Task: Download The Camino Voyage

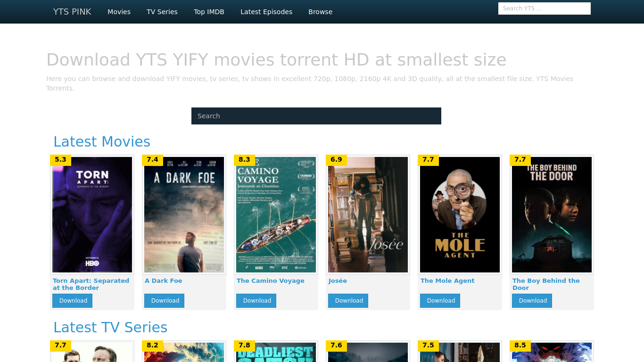Action: (256, 301)
